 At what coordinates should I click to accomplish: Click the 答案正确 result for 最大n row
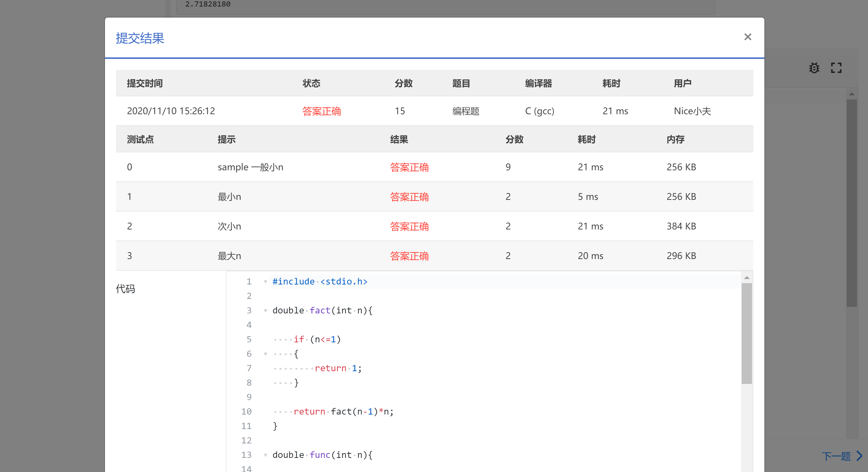tap(409, 256)
